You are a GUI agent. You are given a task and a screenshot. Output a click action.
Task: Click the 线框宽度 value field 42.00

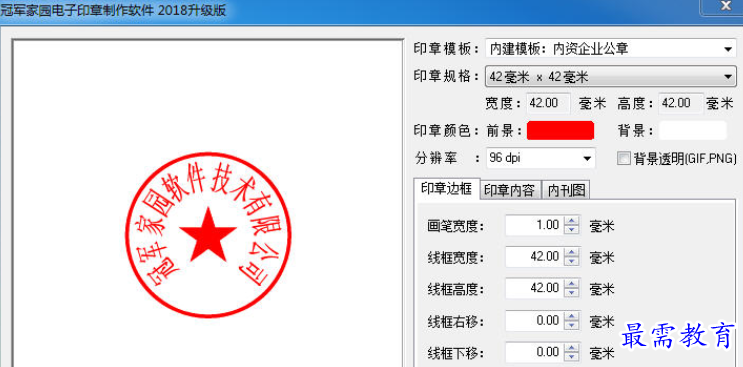(535, 257)
